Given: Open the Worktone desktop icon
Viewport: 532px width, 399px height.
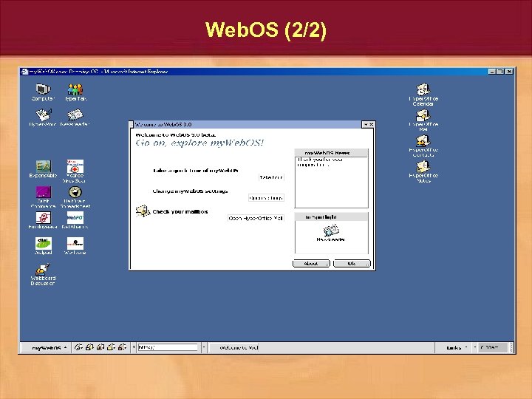Looking at the screenshot, I should (75, 246).
